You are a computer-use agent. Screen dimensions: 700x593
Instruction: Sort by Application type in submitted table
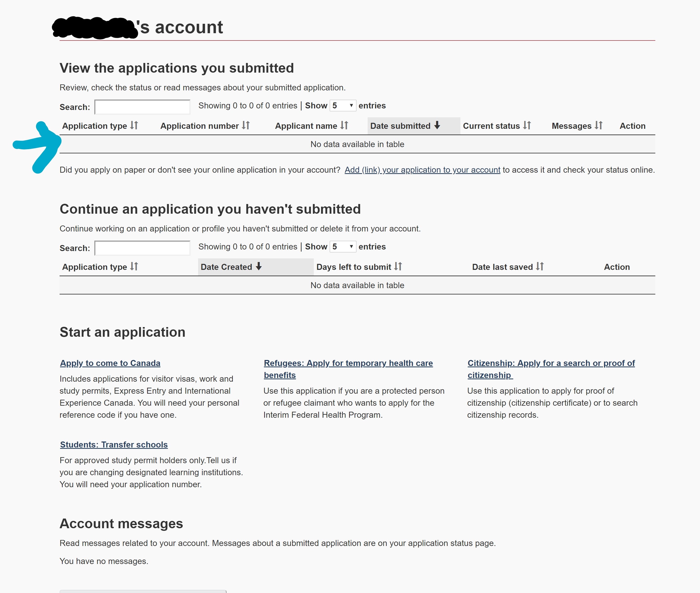point(100,126)
